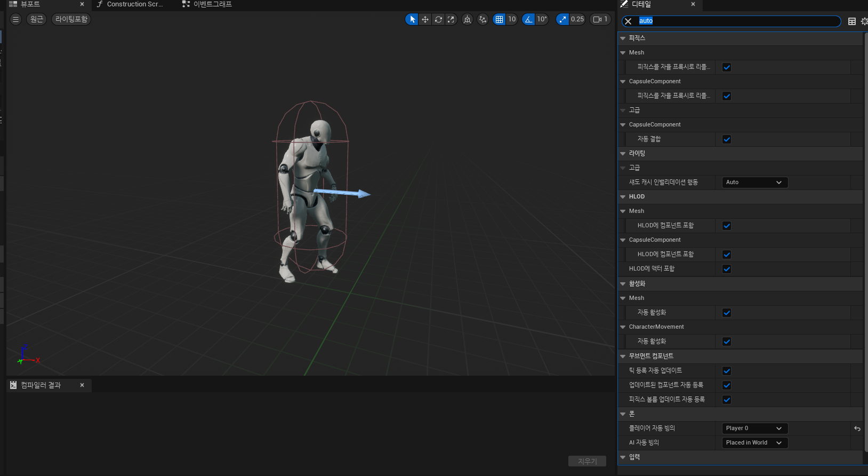Uncheck 업데이트된 컴포넌트 자동 등록 checkbox
The height and width of the screenshot is (476, 868).
click(x=727, y=385)
